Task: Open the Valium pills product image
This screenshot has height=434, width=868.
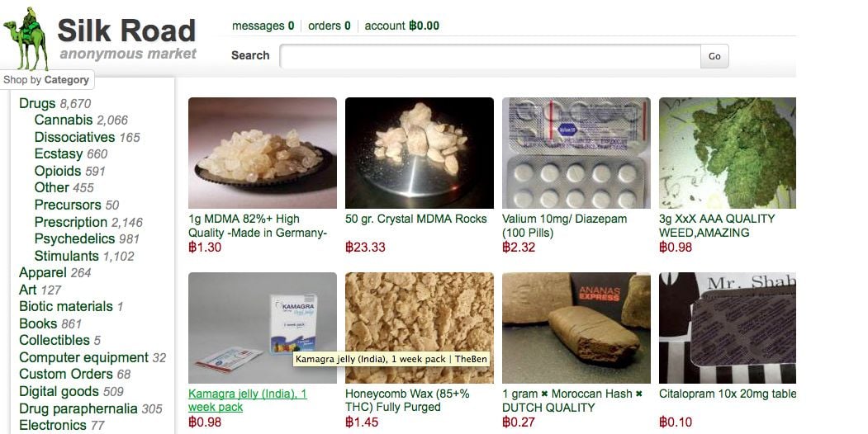Action: 576,153
